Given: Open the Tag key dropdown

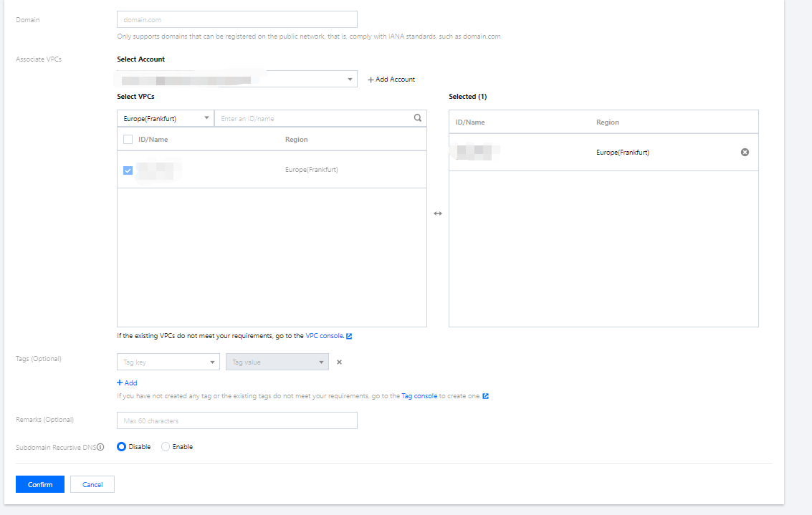Looking at the screenshot, I should tap(168, 362).
